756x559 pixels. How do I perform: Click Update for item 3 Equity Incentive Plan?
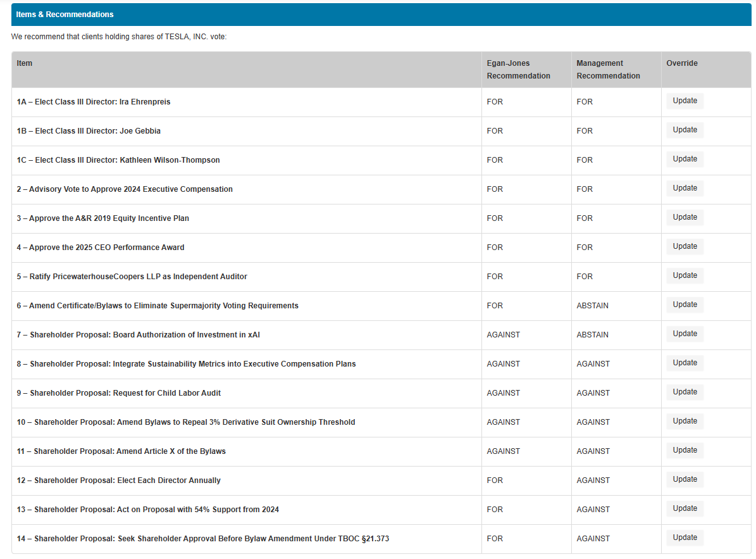[685, 217]
